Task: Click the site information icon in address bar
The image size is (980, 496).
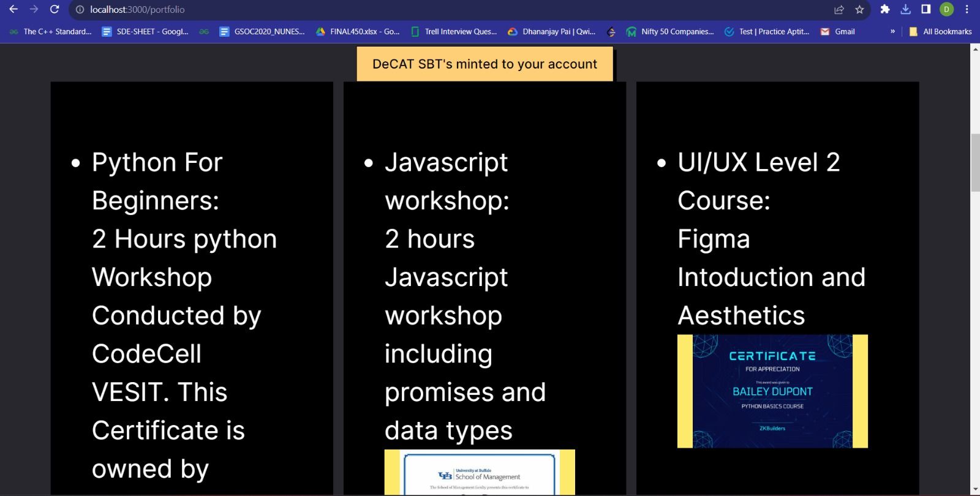Action: [x=80, y=10]
